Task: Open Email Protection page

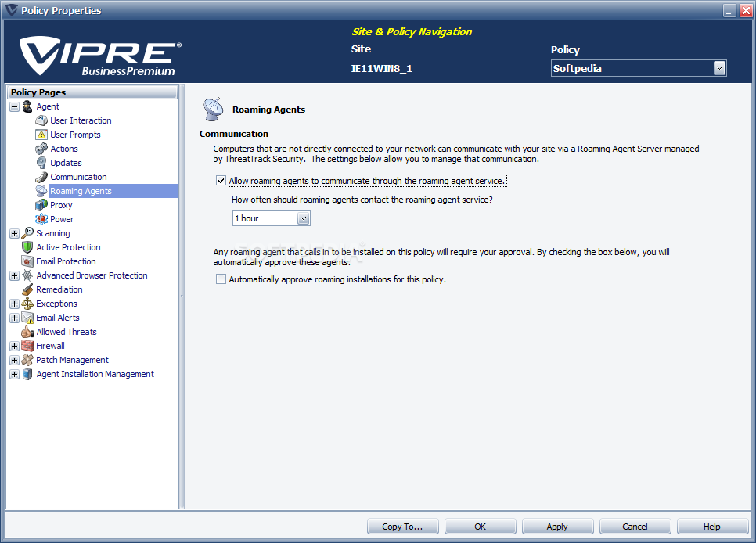Action: click(x=66, y=261)
